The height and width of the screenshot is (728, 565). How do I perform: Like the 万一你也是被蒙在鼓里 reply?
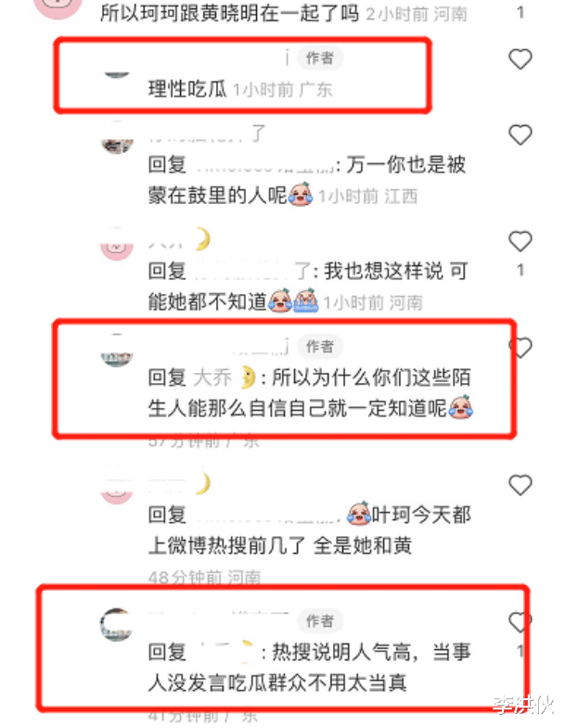(x=520, y=135)
